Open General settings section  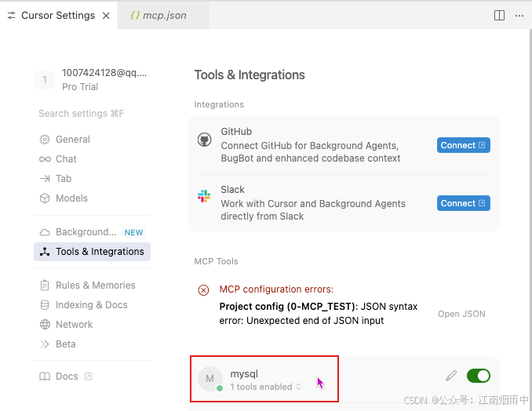pyautogui.click(x=93, y=140)
